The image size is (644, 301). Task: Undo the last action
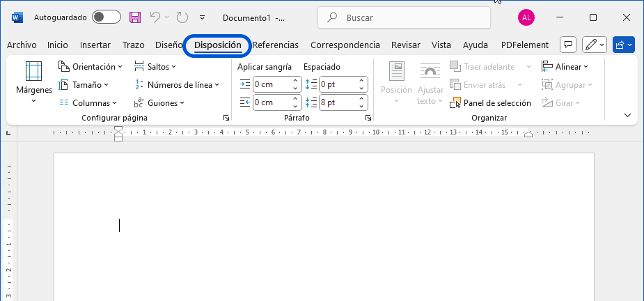click(x=155, y=17)
